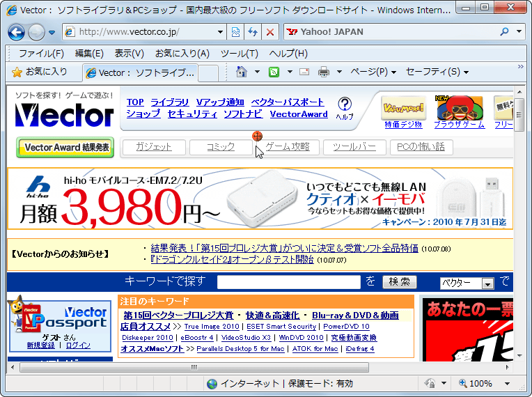
Task: Open the お気に入り(A) menu
Action: tap(182, 53)
